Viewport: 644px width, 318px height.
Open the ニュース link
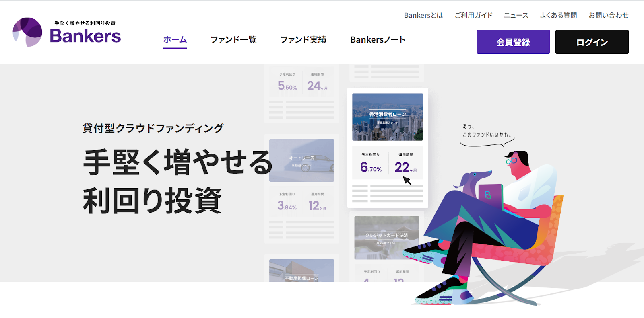[x=516, y=15]
